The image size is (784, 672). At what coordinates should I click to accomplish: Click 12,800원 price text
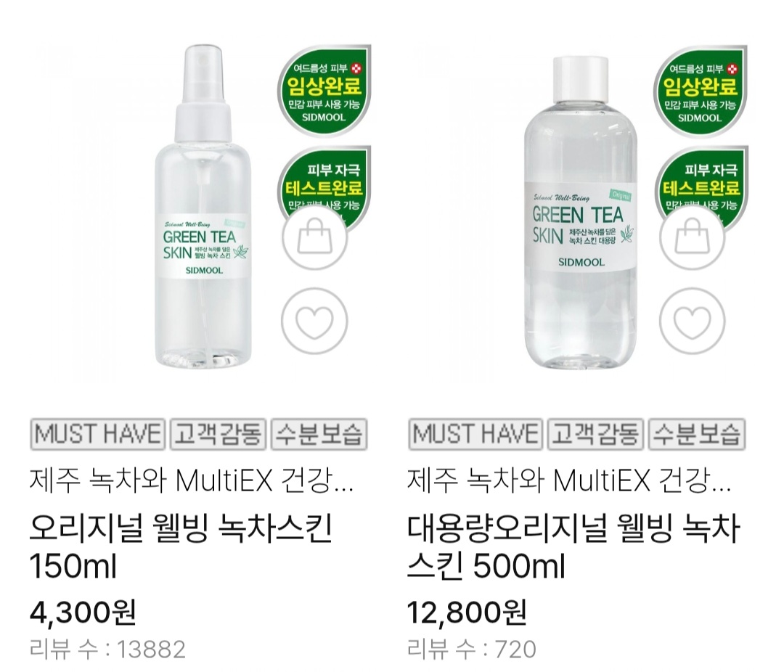[467, 612]
